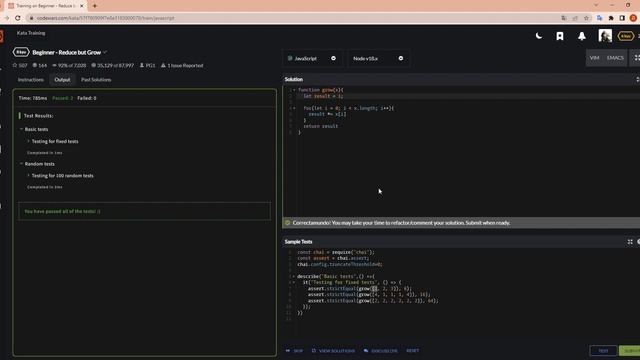The width and height of the screenshot is (640, 360).
Task: Click inside the Solution code editor on return result
Action: pyautogui.click(x=320, y=127)
